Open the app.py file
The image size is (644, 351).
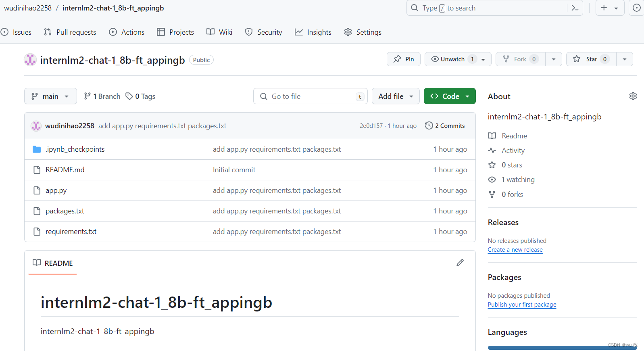(x=56, y=190)
